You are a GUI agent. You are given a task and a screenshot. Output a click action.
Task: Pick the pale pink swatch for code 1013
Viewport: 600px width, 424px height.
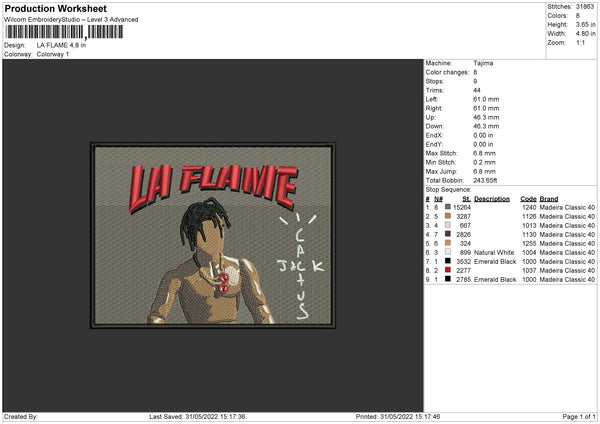pyautogui.click(x=448, y=225)
